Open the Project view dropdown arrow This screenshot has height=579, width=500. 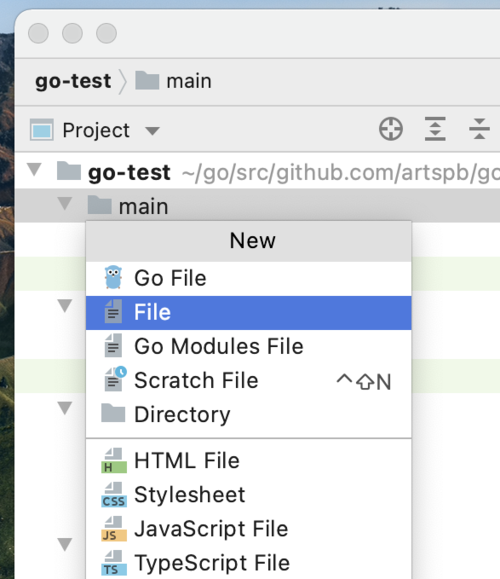[152, 131]
